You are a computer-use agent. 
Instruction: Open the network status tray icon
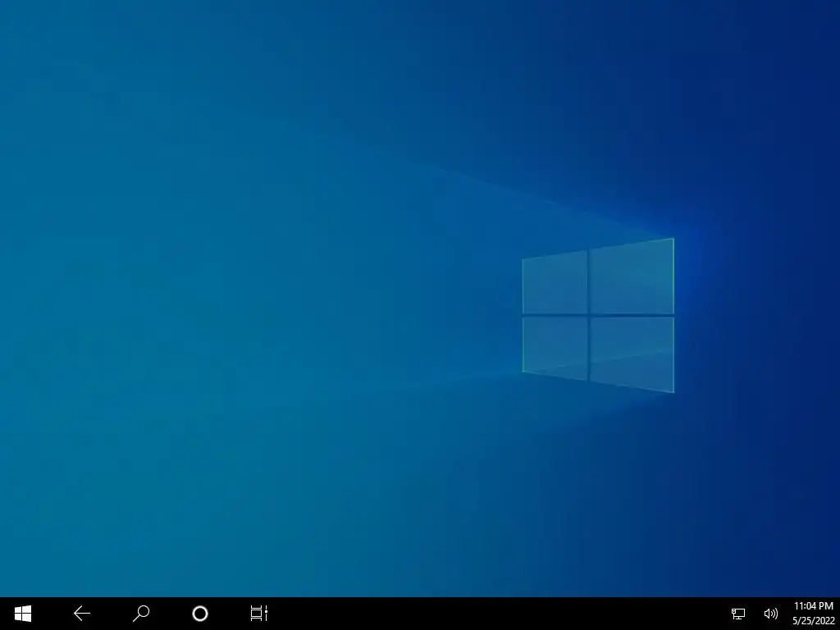pos(738,614)
